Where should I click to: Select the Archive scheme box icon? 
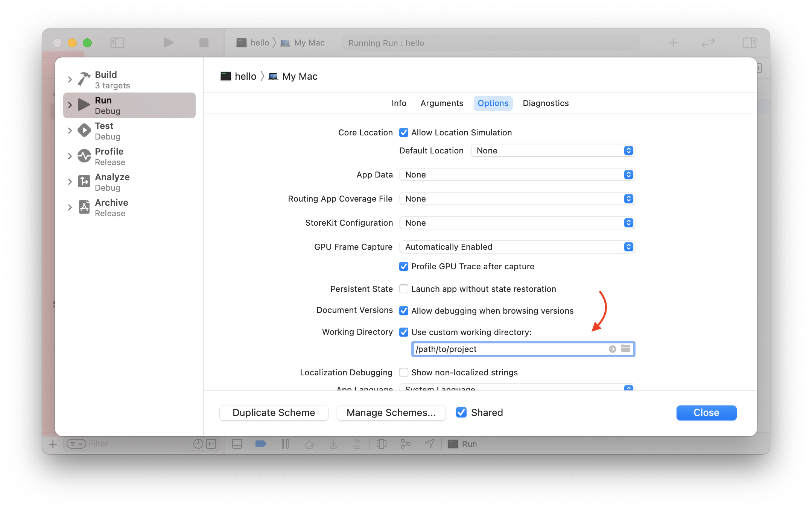pos(84,207)
